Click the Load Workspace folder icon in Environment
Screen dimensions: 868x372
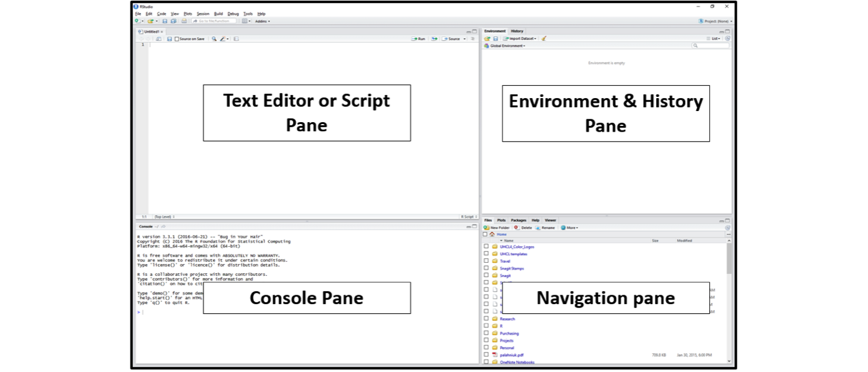[x=487, y=39]
